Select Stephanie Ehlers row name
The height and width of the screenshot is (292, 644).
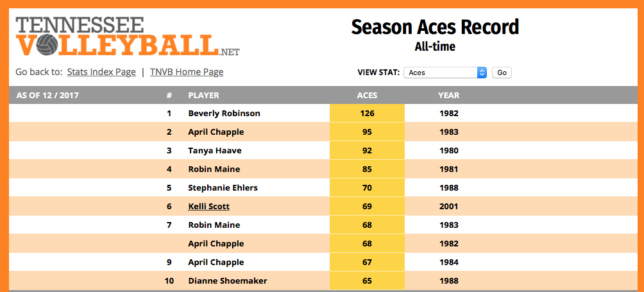(223, 188)
